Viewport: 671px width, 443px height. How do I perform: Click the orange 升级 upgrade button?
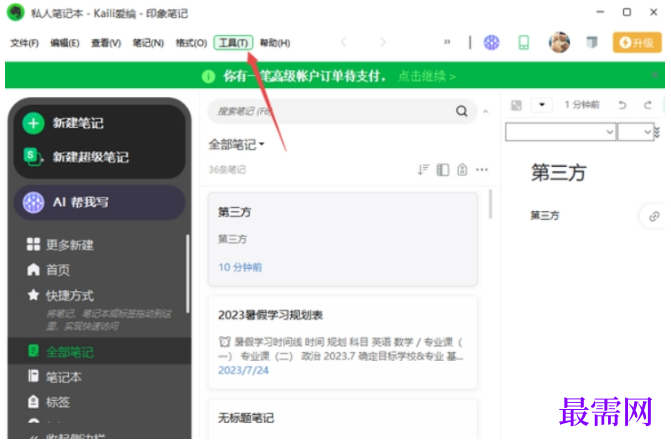coord(637,42)
